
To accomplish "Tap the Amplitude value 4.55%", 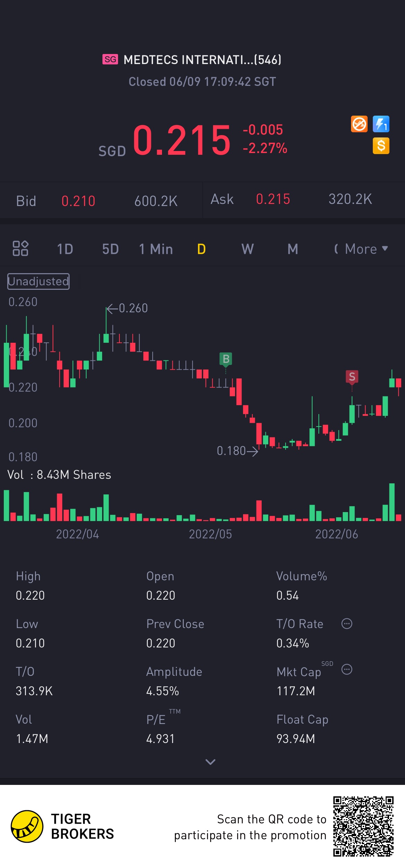I will pos(162,691).
